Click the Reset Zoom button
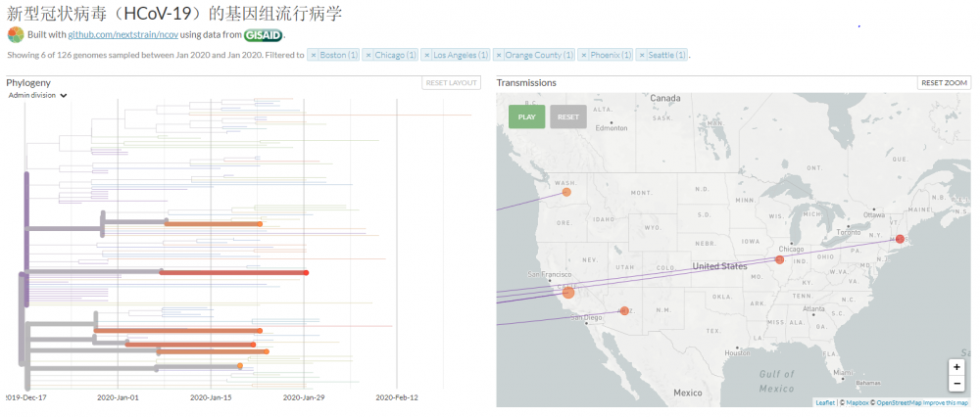Image resolution: width=980 pixels, height=417 pixels. pyautogui.click(x=944, y=83)
